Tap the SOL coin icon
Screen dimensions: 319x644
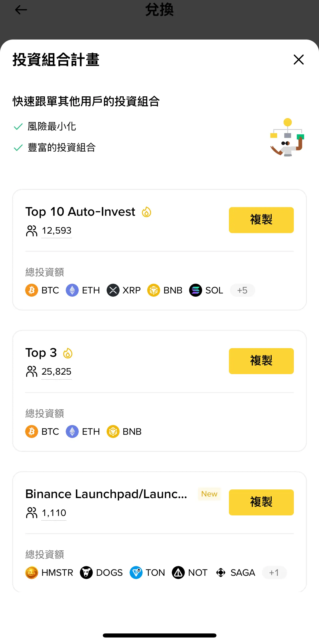pyautogui.click(x=196, y=290)
